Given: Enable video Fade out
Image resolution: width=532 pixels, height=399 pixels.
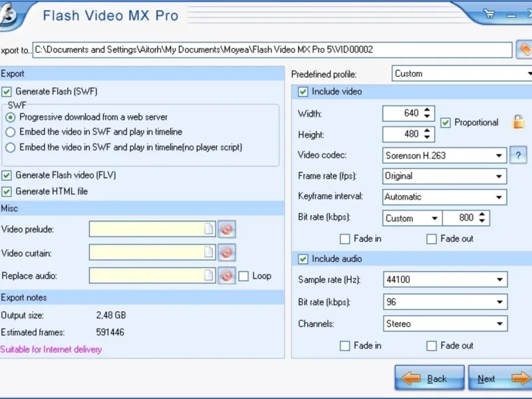Looking at the screenshot, I should [x=432, y=239].
